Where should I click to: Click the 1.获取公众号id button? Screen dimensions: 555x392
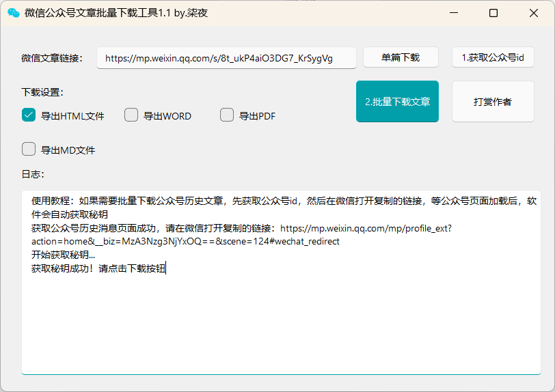tap(493, 57)
